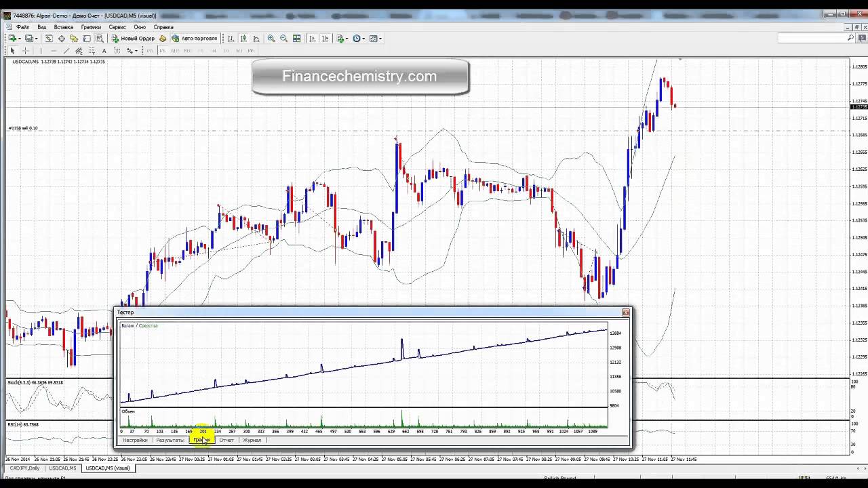Open the chart templates icon

coord(373,39)
